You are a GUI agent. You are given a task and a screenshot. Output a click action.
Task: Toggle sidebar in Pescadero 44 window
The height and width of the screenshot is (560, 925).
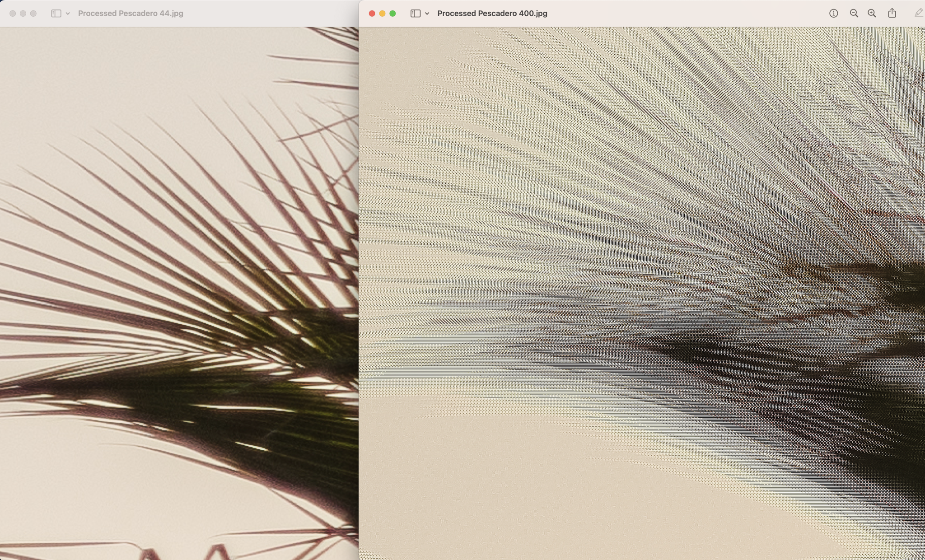(x=56, y=14)
